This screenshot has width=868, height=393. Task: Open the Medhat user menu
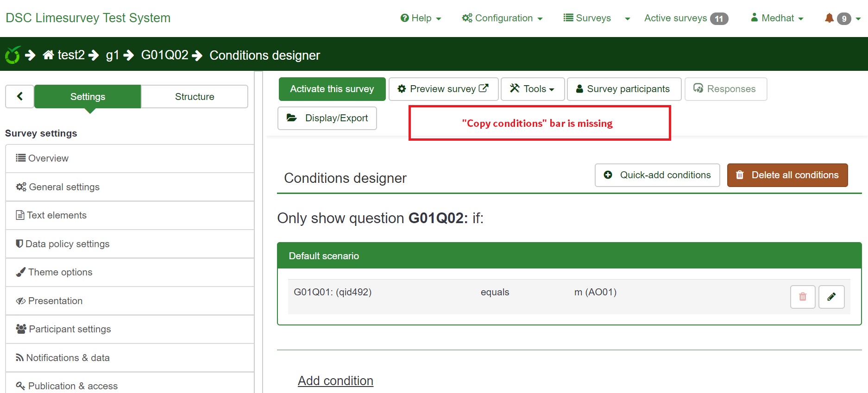tap(777, 18)
